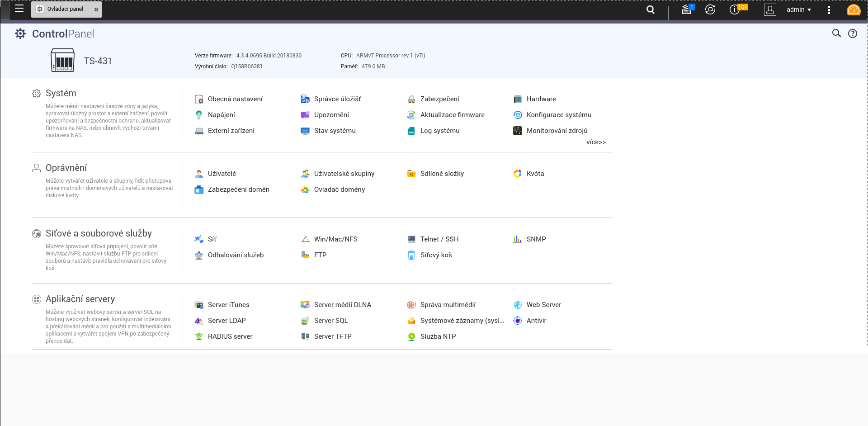Select the Systém category heading

coord(61,93)
